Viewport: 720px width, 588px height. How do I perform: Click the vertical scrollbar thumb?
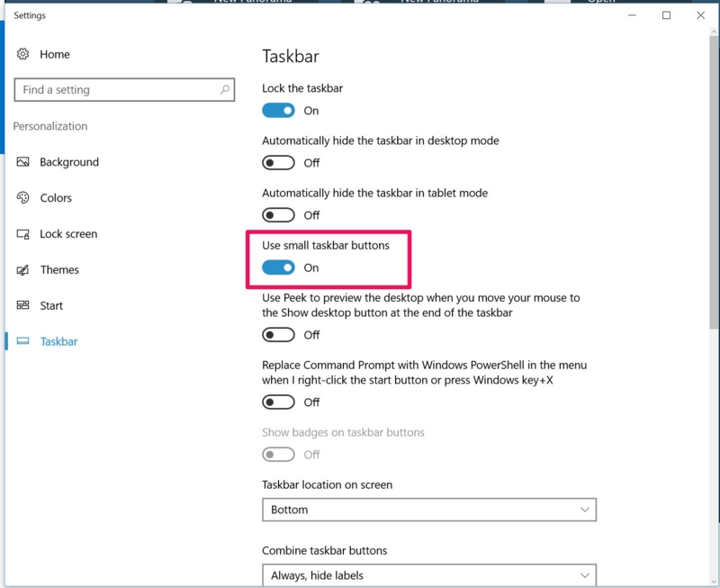[714, 182]
